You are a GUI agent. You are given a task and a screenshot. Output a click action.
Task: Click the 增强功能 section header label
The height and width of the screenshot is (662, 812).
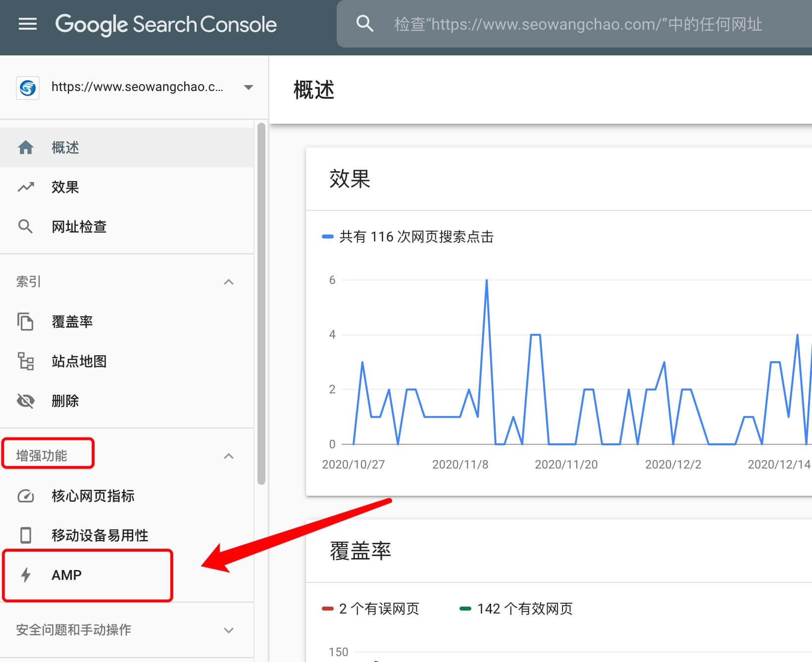click(x=42, y=456)
